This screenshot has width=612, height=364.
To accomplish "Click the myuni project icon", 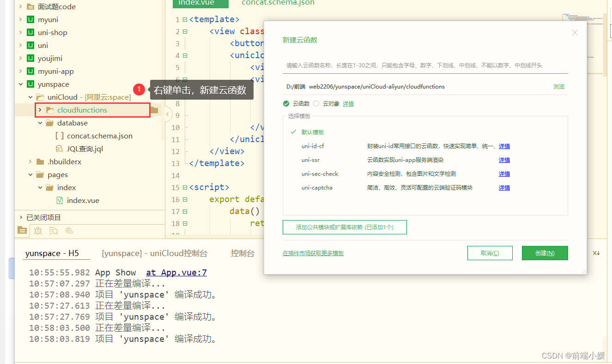I will click(x=30, y=19).
